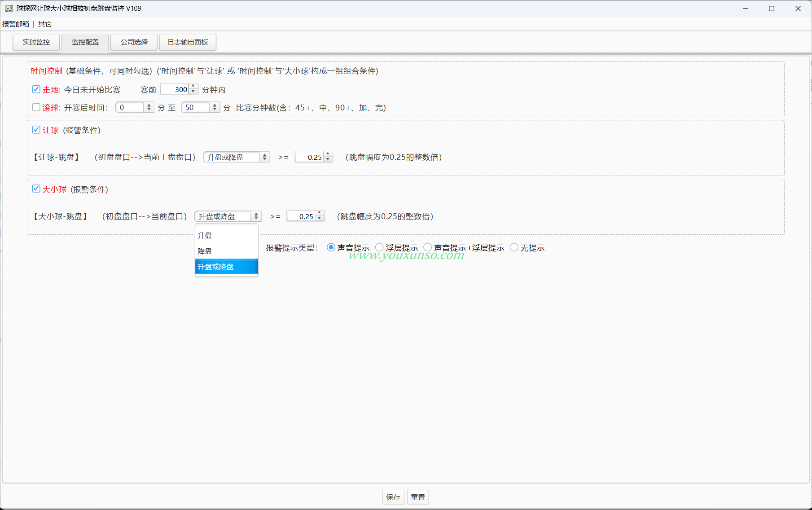Click the 滚球 start time field showing 0

(130, 107)
